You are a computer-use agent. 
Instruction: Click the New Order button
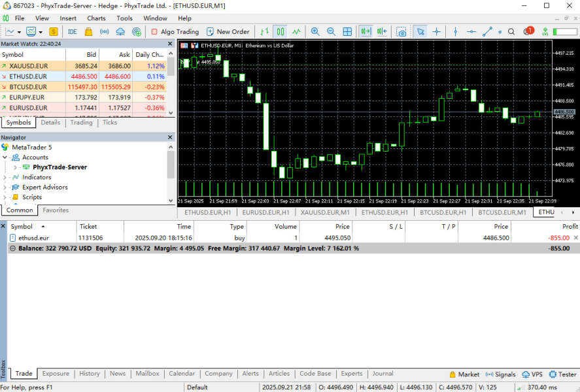coord(228,31)
